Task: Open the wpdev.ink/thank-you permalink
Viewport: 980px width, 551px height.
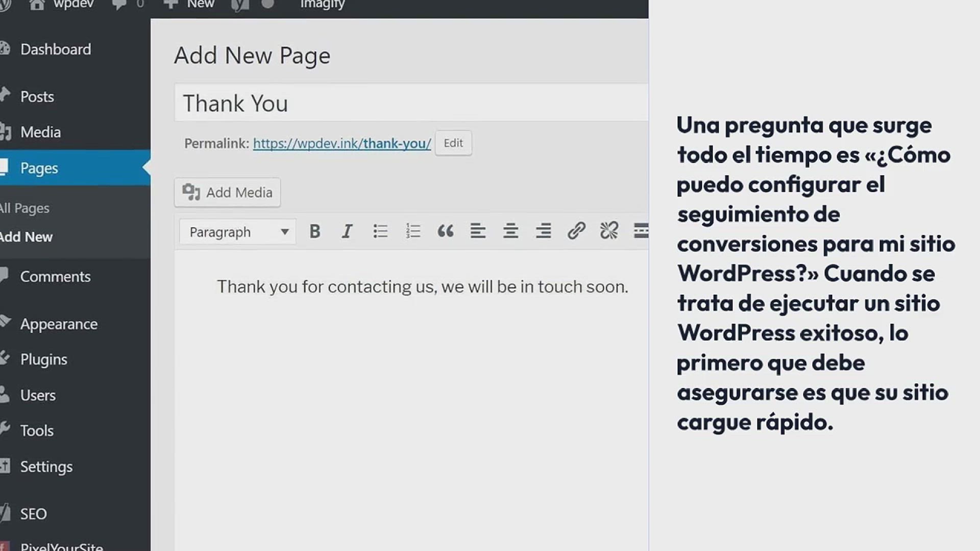Action: click(342, 144)
